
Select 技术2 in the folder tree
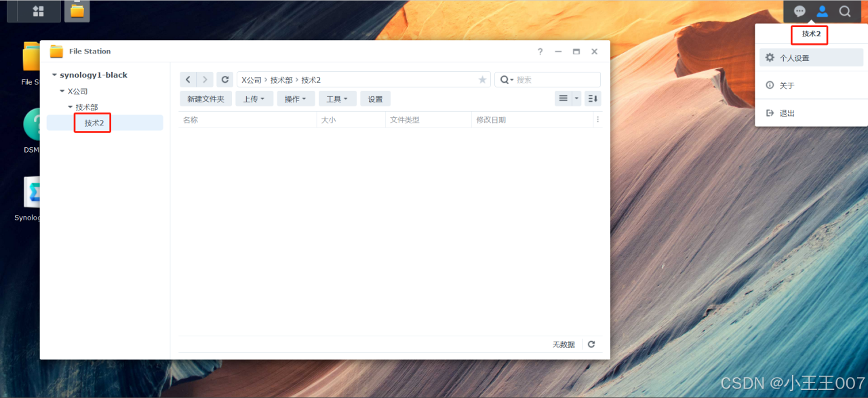click(x=92, y=123)
